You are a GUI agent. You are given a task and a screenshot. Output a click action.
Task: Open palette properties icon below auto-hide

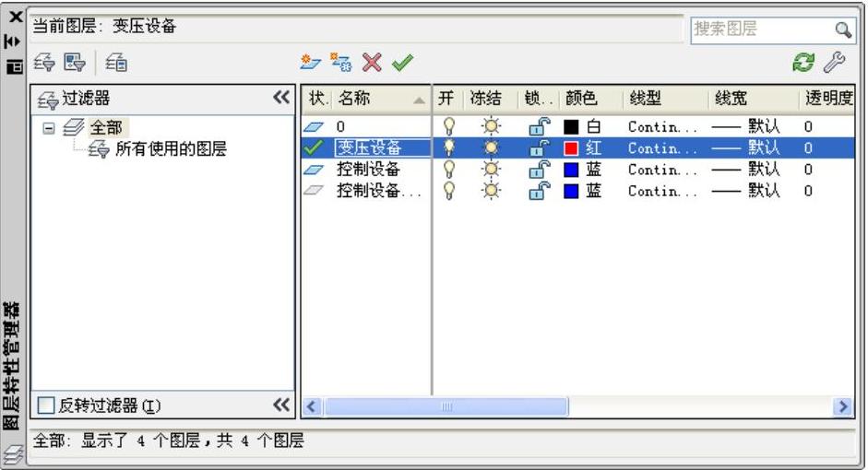14,67
